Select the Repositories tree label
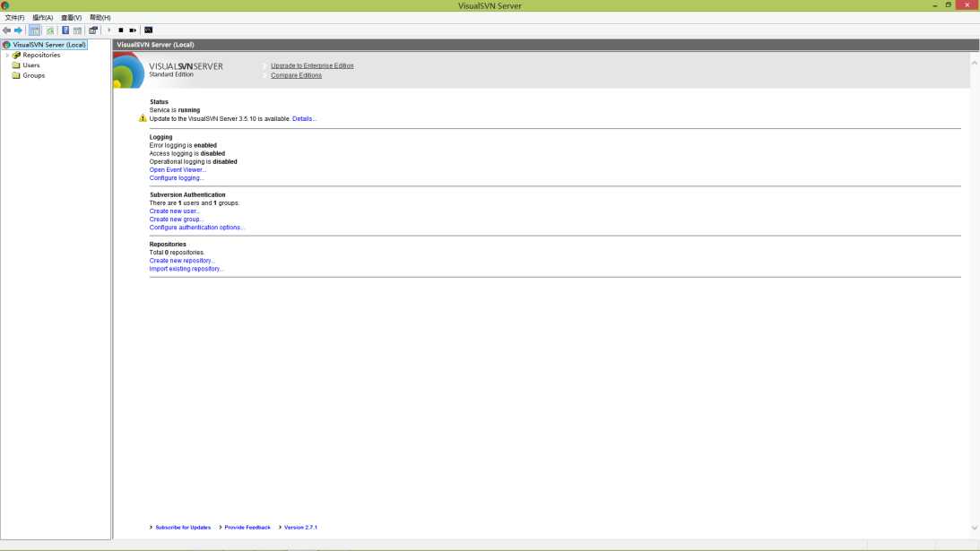The image size is (980, 551). [41, 55]
